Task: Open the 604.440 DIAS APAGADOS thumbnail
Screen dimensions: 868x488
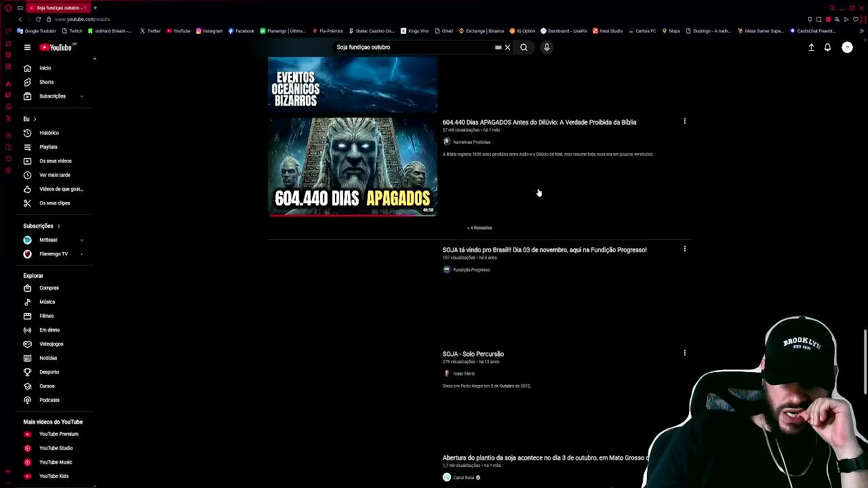Action: 353,167
